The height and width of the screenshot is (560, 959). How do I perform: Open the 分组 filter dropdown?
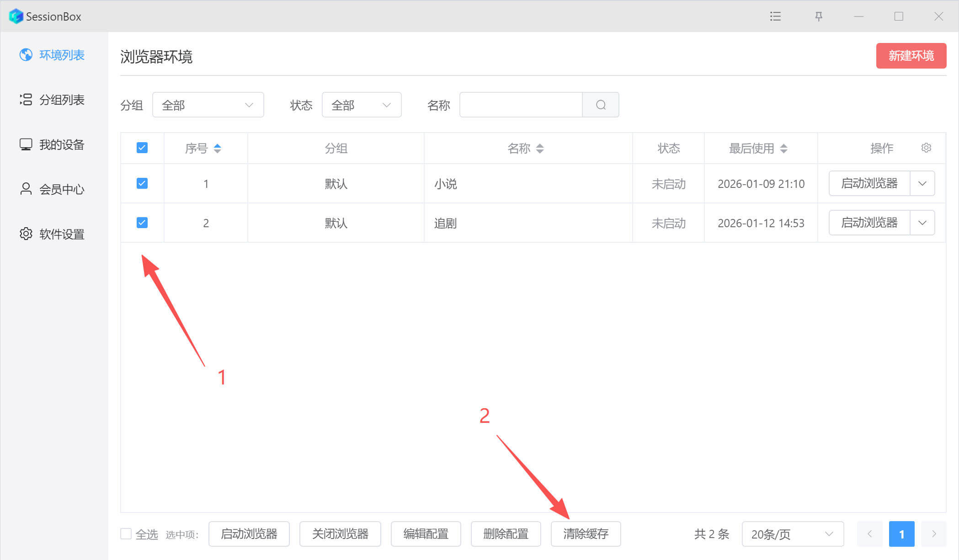(x=208, y=105)
